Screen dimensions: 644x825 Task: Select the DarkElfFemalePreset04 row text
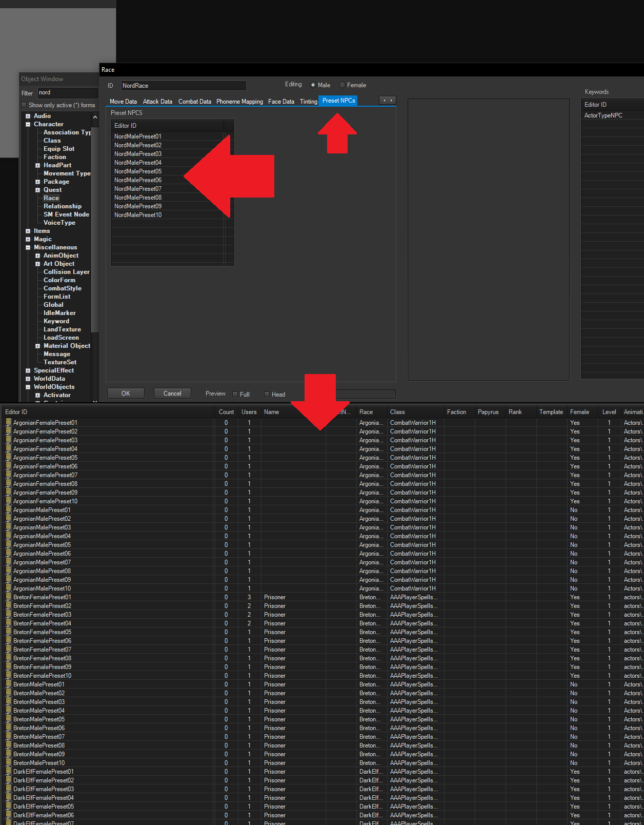[x=44, y=798]
